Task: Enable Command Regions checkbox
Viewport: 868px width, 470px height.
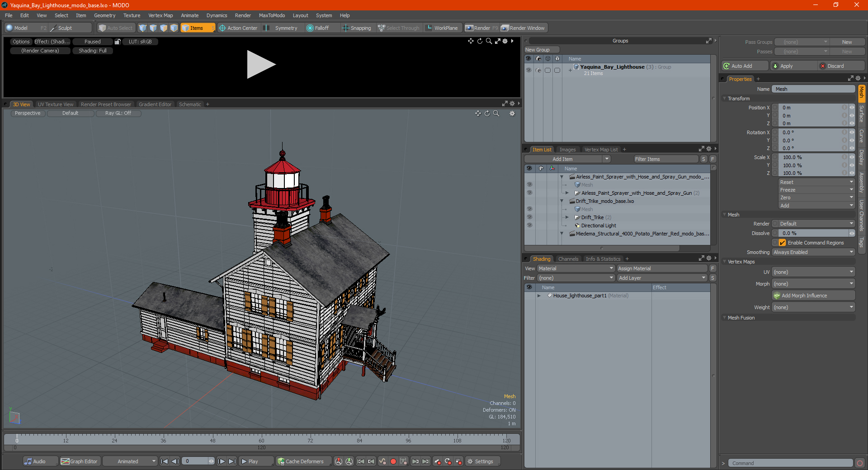Action: 782,243
